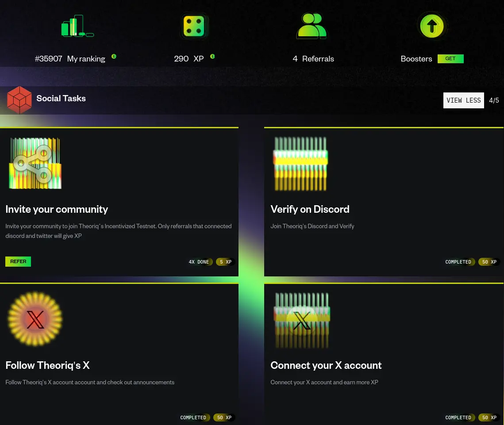The image size is (504, 425).
Task: Click the 4/5 task progress counter
Action: click(x=494, y=100)
